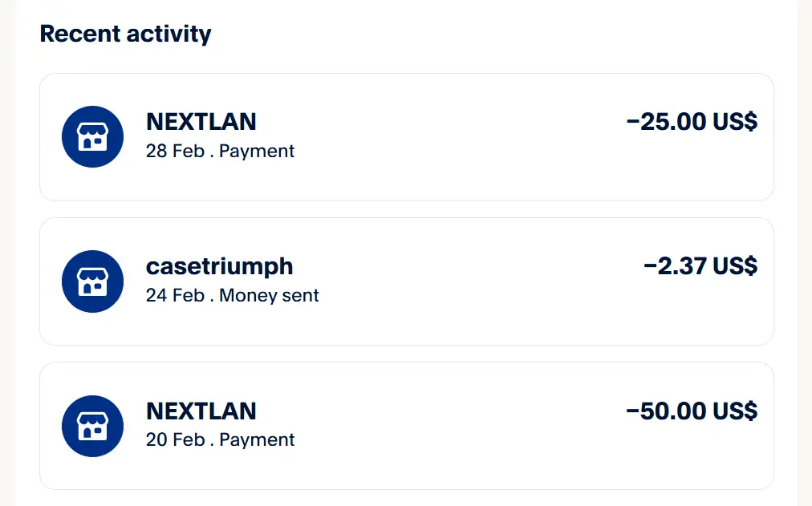812x506 pixels.
Task: Open the NEXTLAN merchant name dated 20 Feb
Action: pyautogui.click(x=201, y=411)
